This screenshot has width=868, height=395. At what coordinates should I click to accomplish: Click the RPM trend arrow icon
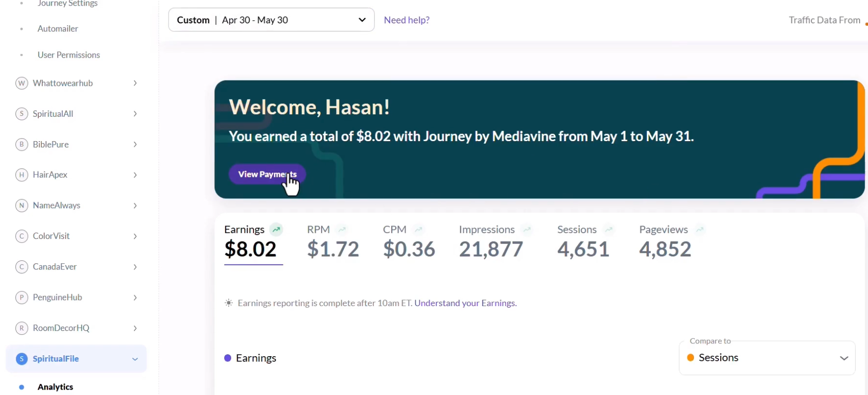[342, 230]
